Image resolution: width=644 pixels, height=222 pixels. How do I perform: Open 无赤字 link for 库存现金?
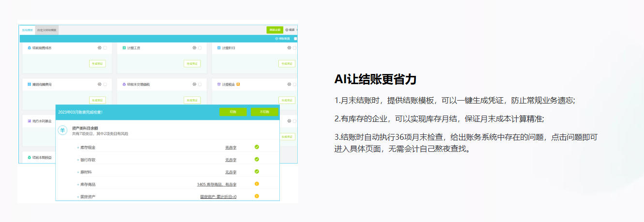click(x=231, y=147)
